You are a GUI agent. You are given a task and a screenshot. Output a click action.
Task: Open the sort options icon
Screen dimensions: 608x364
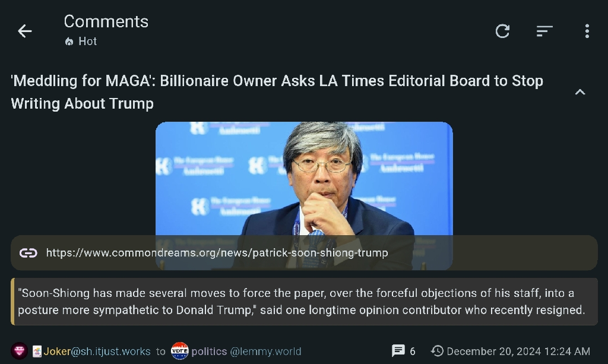point(544,31)
